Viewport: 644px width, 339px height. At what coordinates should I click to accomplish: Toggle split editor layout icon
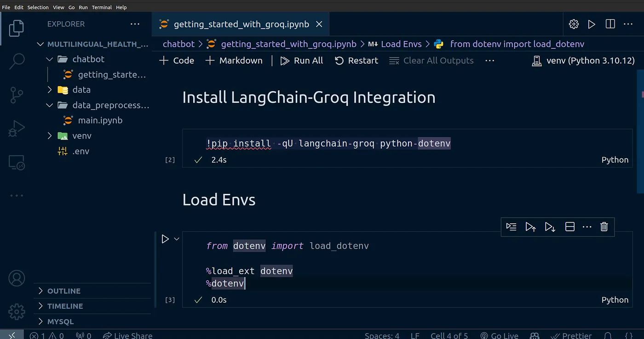[610, 24]
